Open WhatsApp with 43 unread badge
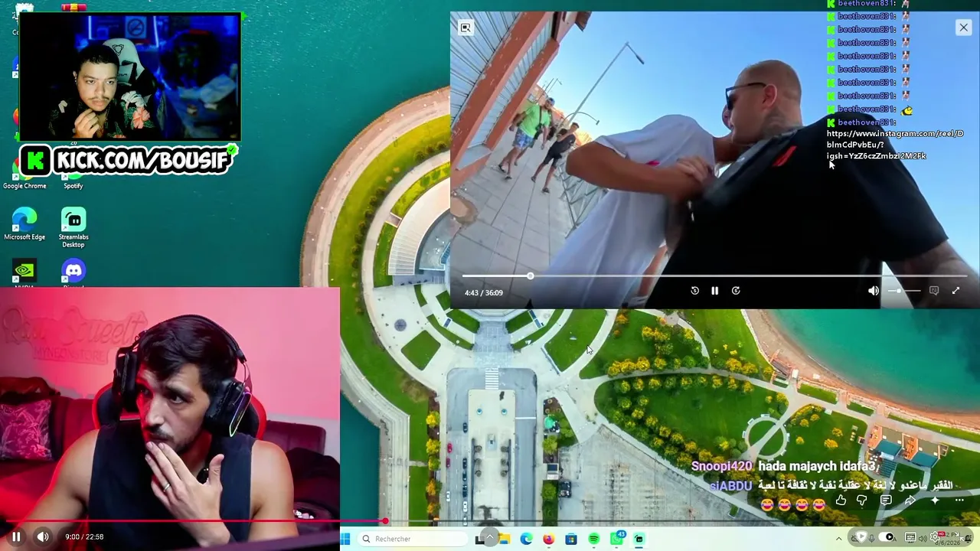980x551 pixels. tap(617, 539)
